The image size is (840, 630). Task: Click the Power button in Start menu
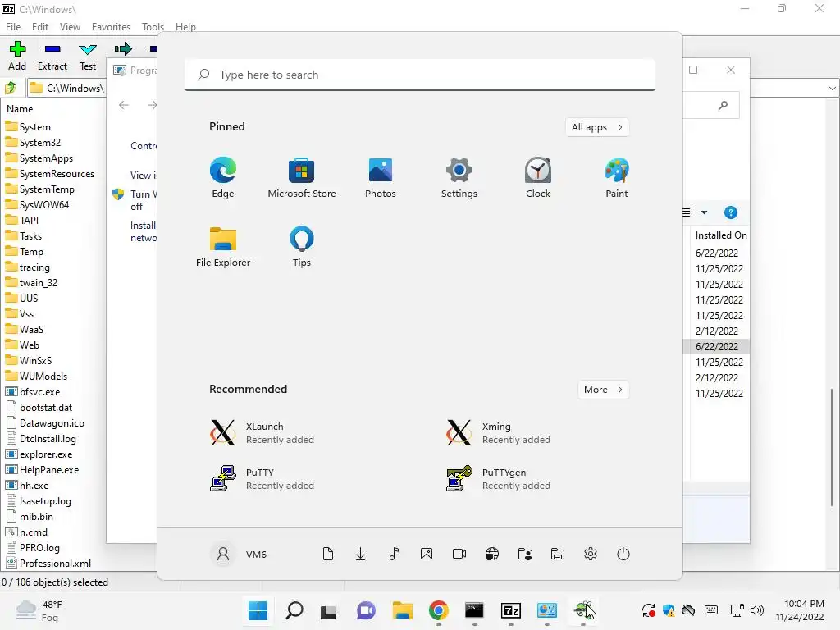click(623, 554)
